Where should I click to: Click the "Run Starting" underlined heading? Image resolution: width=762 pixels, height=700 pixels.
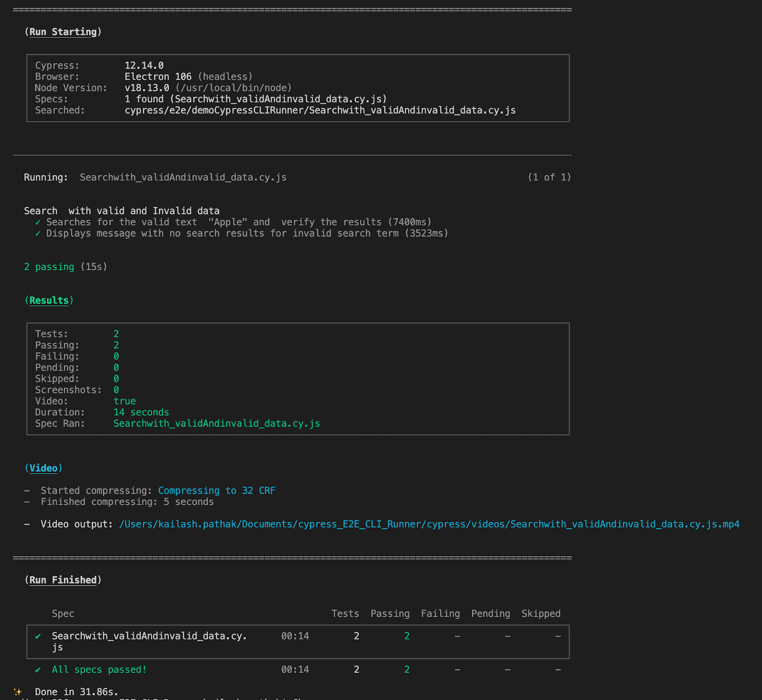[x=63, y=32]
